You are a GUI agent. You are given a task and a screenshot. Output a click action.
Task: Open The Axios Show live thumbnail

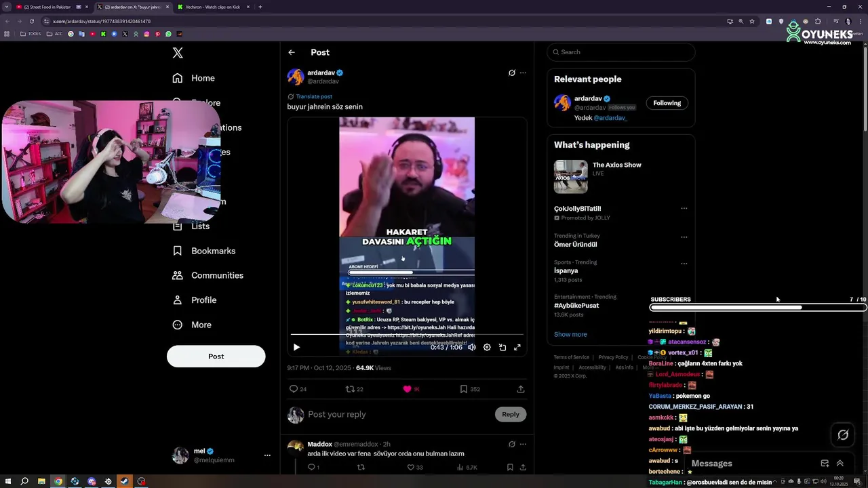click(x=571, y=177)
